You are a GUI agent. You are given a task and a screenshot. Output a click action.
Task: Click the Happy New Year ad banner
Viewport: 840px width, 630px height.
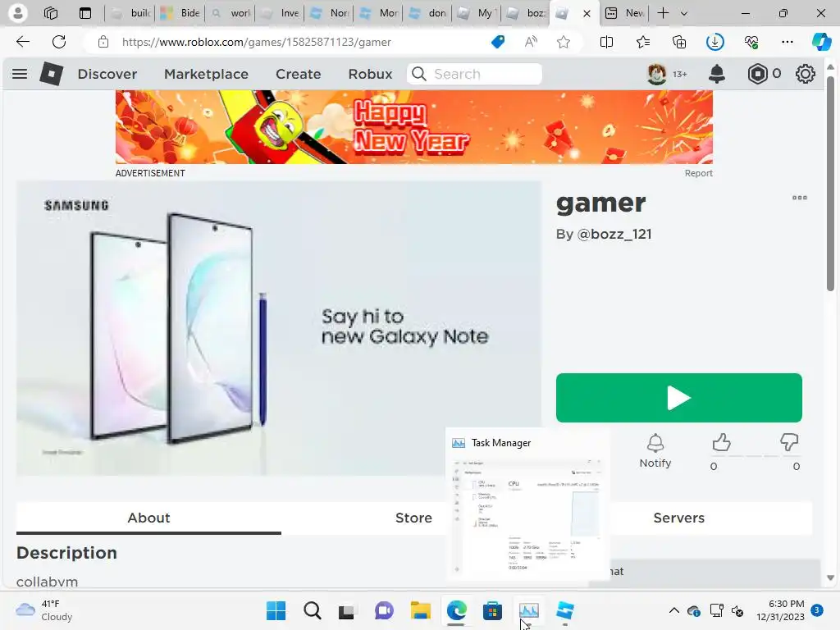pyautogui.click(x=414, y=127)
